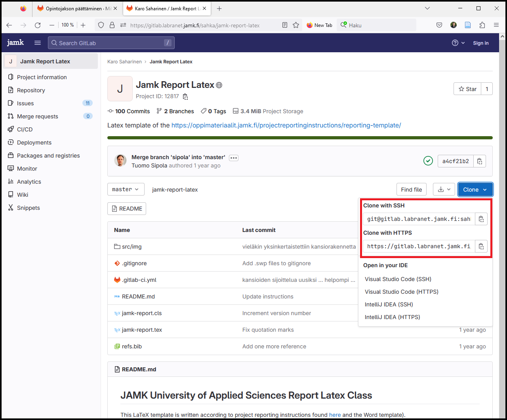Bookmark this page with star icon
507x420 pixels.
[x=296, y=25]
